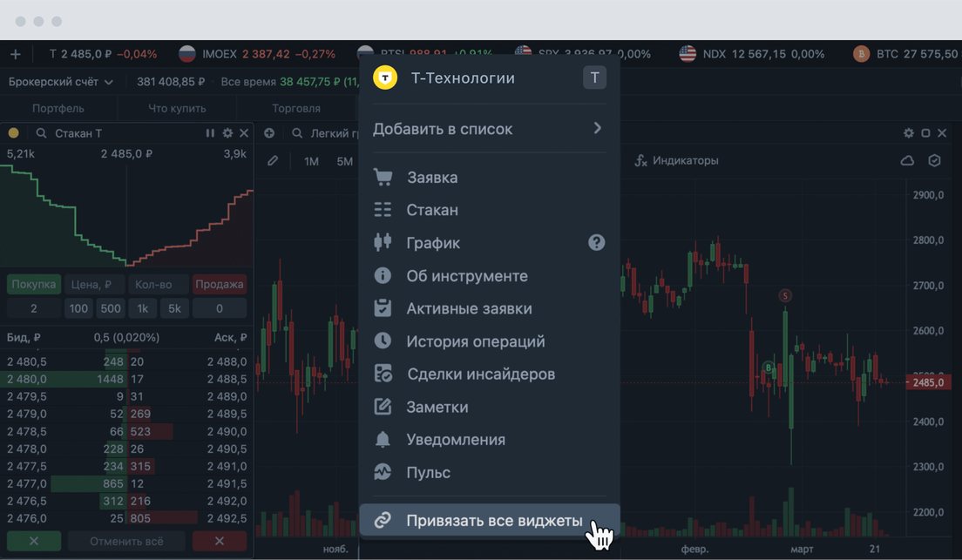The height and width of the screenshot is (560, 962).
Task: Set quantity preset to 100
Action: tap(78, 308)
